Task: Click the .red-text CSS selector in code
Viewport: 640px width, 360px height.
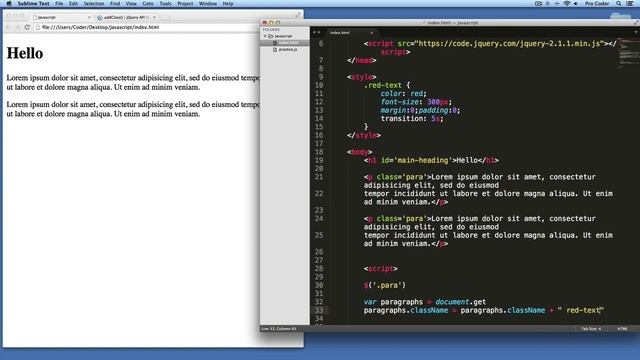Action: point(383,85)
